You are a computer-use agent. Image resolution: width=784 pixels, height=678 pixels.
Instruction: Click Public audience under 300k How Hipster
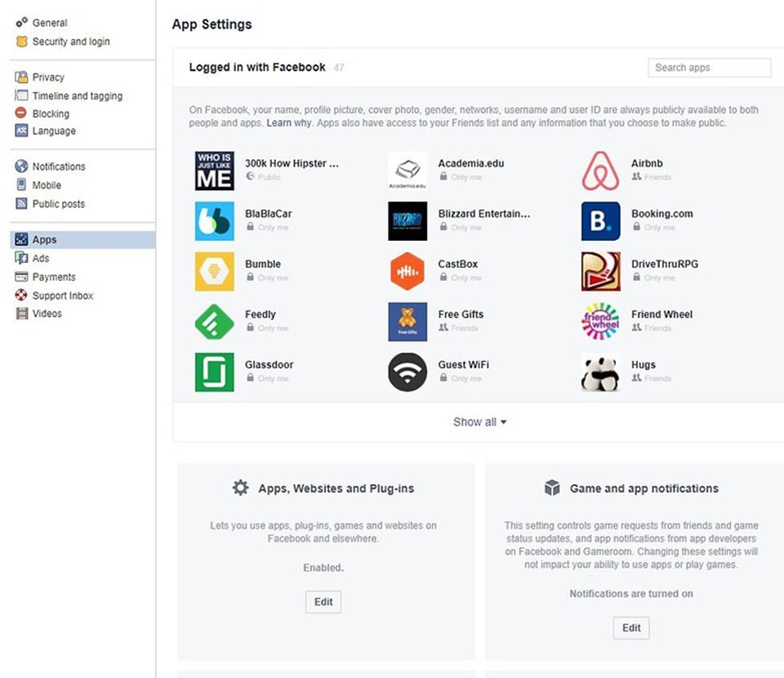point(263,176)
